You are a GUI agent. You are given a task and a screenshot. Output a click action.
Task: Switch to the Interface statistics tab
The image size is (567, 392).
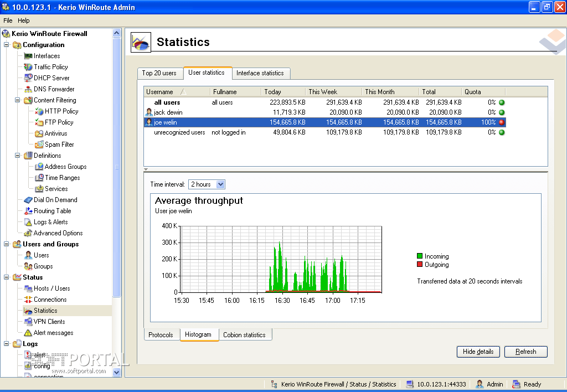pyautogui.click(x=260, y=73)
